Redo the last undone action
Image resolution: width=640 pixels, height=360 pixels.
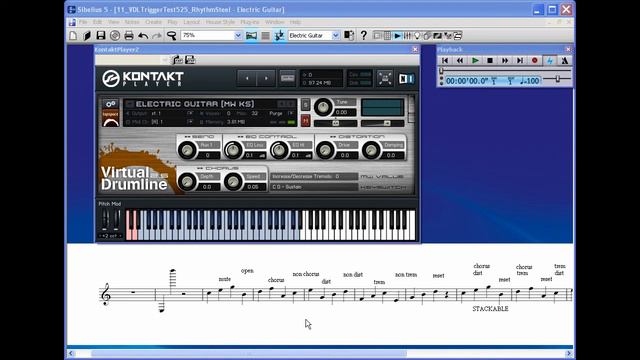(157, 36)
